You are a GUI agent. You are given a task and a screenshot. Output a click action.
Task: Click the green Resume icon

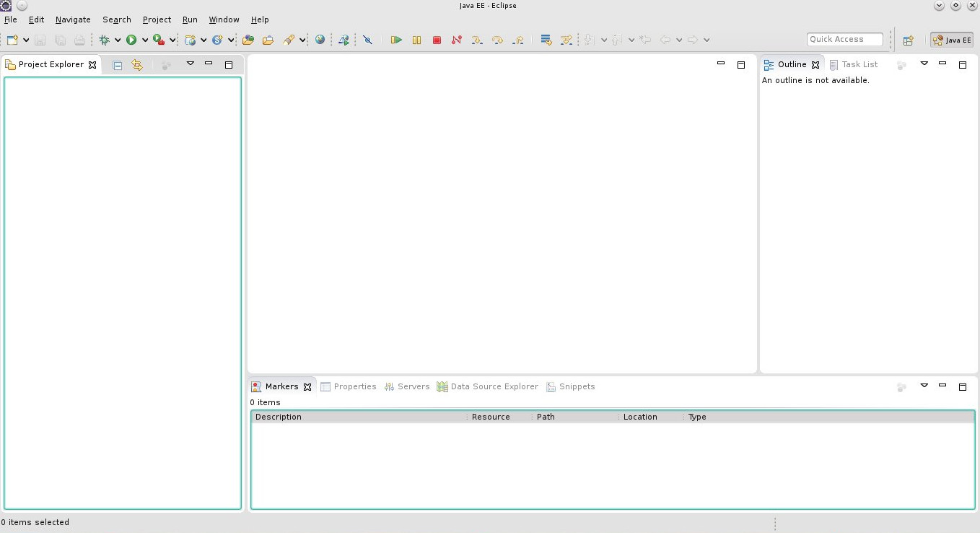pyautogui.click(x=396, y=40)
